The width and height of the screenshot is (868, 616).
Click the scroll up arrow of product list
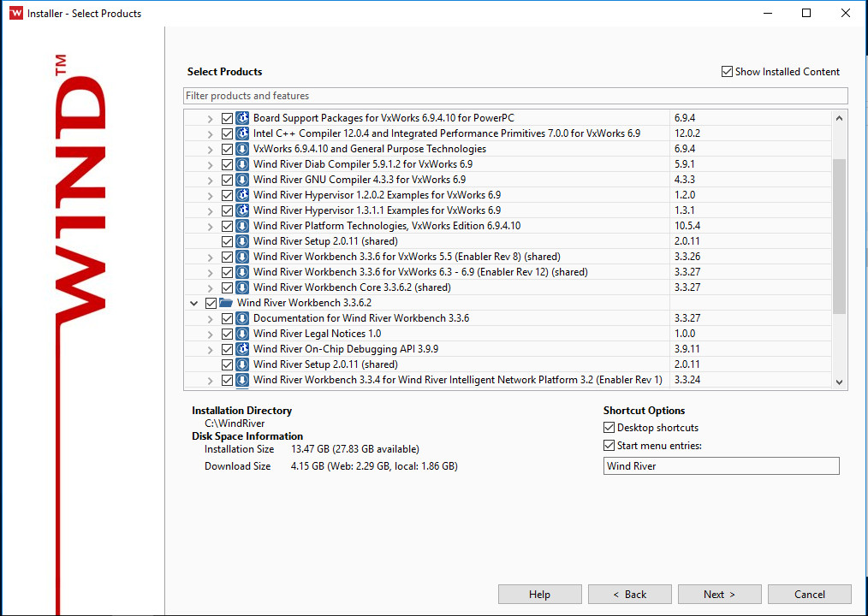[x=839, y=118]
